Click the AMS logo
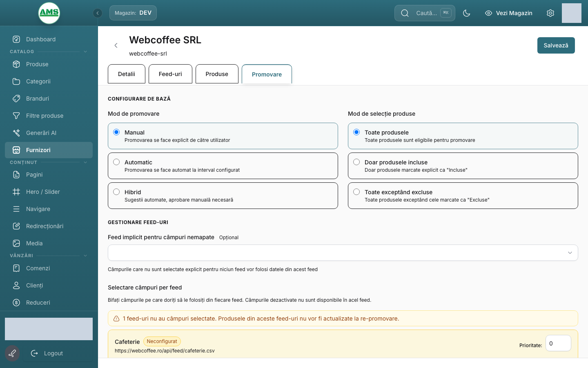The image size is (588, 368). (49, 13)
